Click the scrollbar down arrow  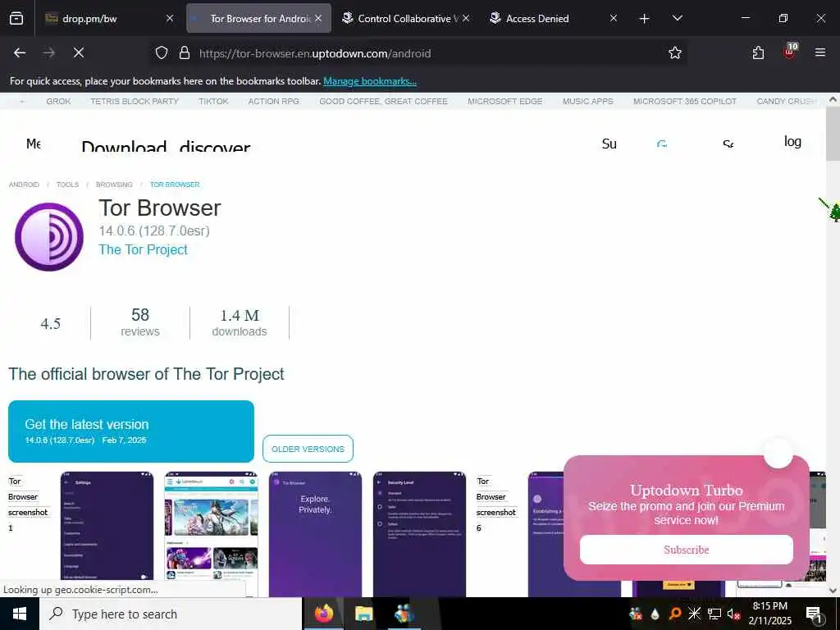[833, 591]
